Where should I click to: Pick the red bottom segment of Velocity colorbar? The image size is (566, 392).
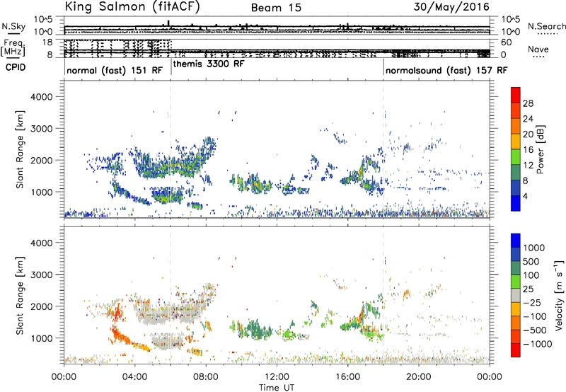516,350
